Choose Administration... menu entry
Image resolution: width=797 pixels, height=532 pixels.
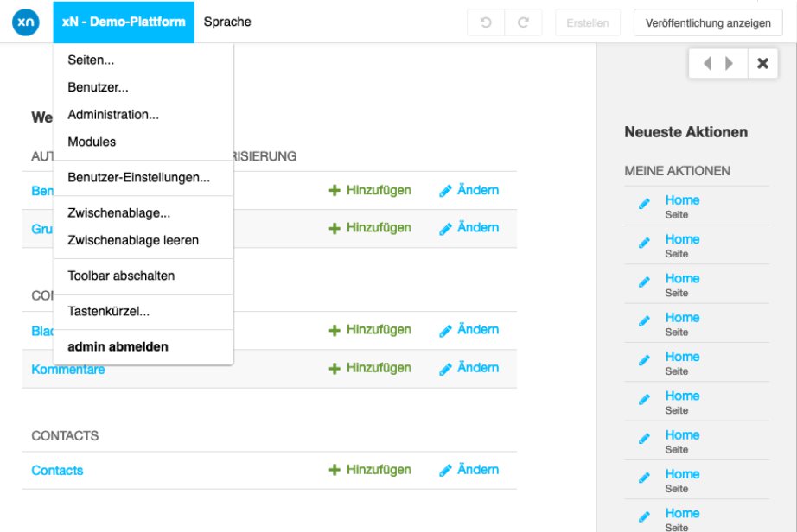[113, 115]
